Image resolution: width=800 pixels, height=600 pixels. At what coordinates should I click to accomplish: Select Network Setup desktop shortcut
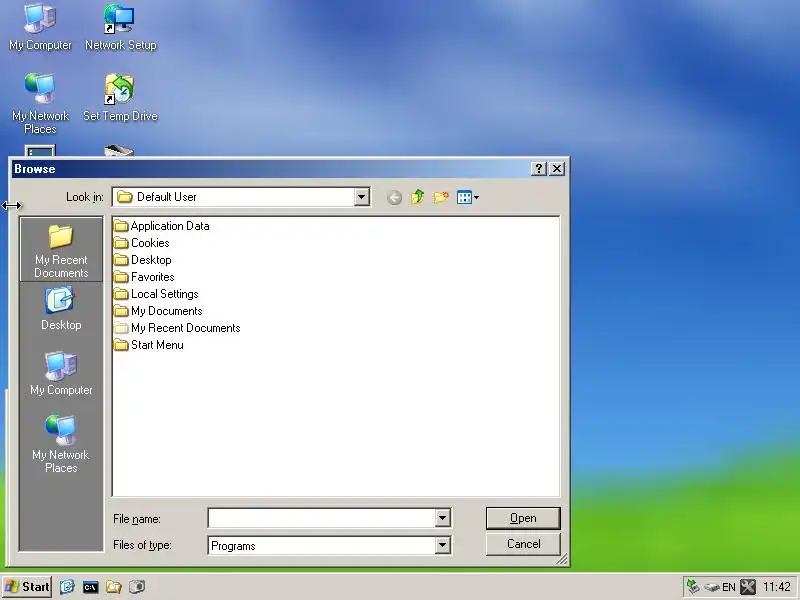[x=120, y=27]
